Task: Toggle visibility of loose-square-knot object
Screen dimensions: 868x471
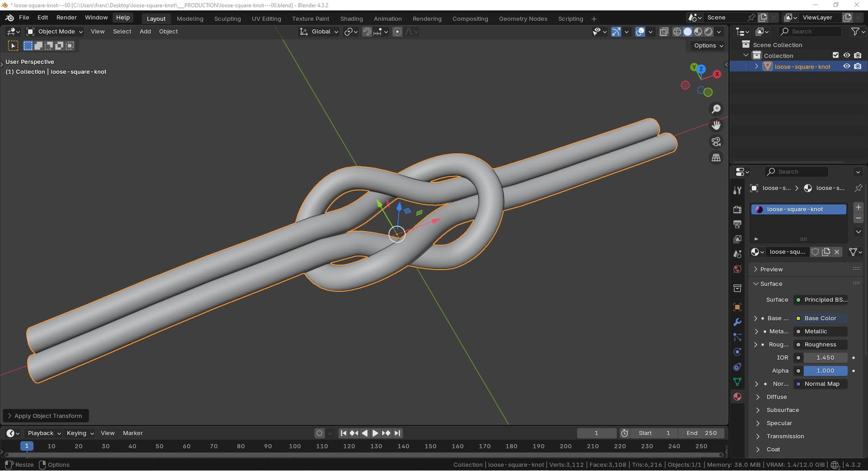Action: click(x=847, y=67)
